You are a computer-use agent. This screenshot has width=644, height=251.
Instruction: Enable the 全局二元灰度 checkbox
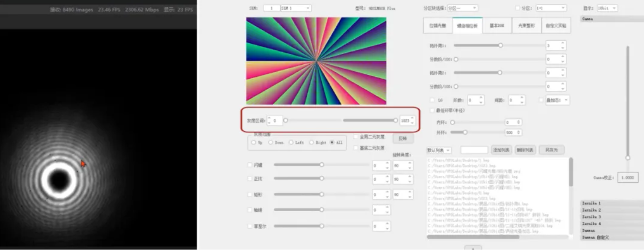(x=356, y=137)
